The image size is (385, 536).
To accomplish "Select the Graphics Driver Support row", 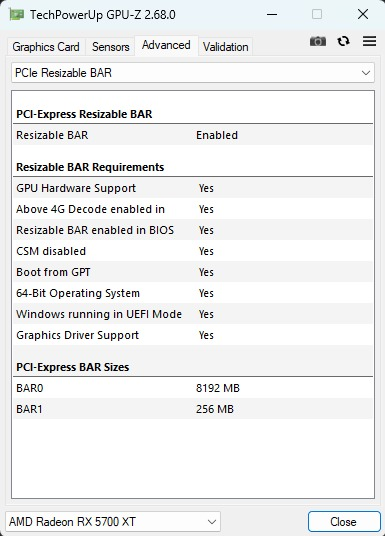I will pos(193,335).
